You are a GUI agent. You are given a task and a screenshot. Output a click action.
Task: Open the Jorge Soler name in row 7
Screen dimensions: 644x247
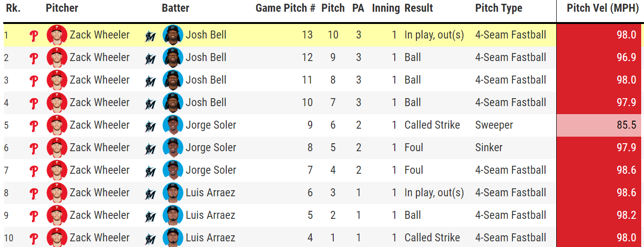pos(211,170)
